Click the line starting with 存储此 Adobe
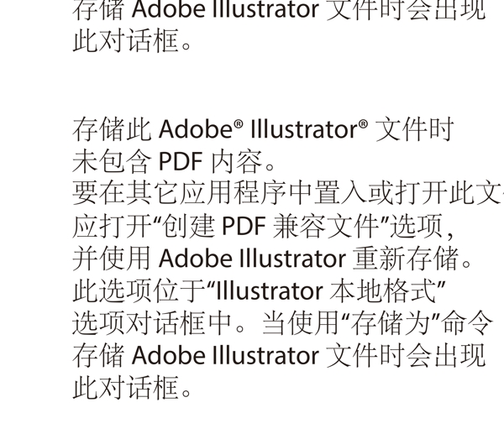Viewport: 504px width, 434px height. pos(263,129)
